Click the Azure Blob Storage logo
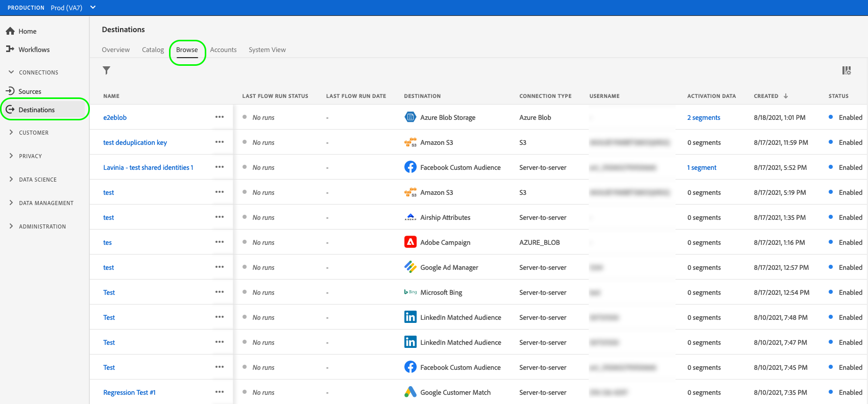Screen dimensions: 868x404 [x=411, y=117]
